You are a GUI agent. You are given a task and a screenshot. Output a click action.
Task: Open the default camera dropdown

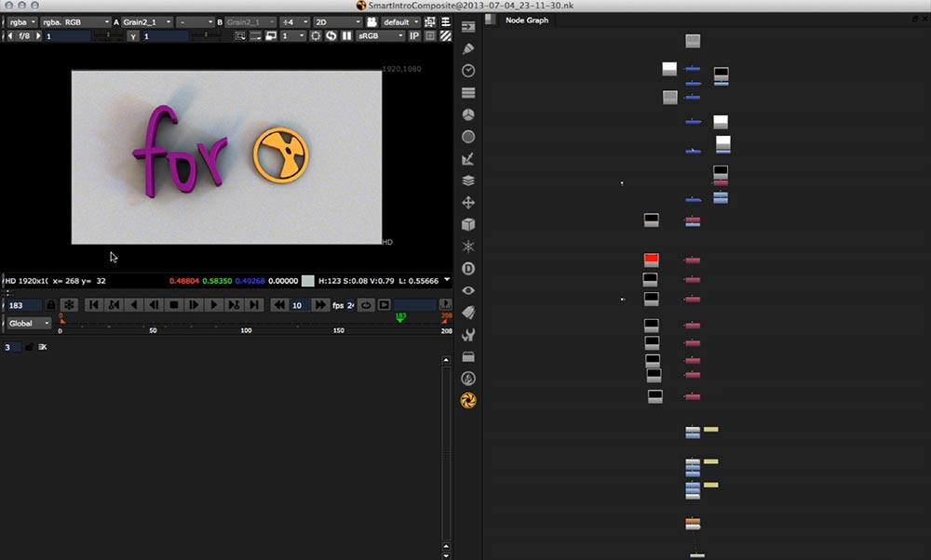(400, 22)
